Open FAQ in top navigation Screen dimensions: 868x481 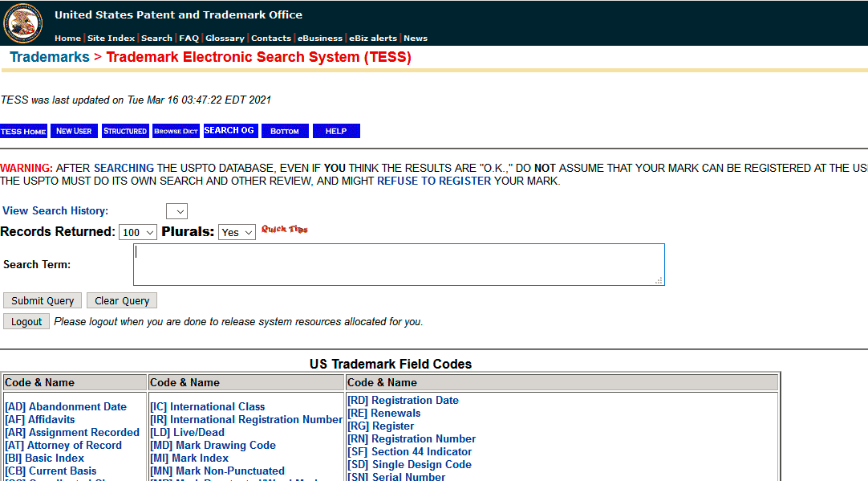tap(189, 39)
